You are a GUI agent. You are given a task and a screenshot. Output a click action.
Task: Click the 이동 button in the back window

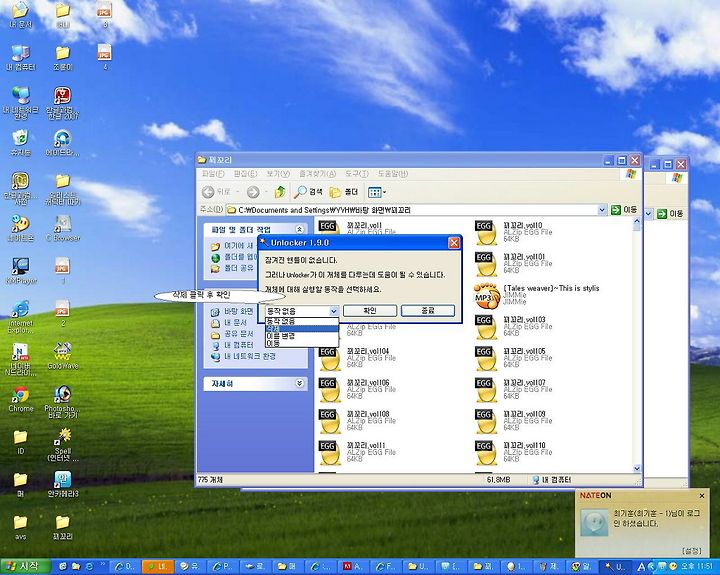click(x=670, y=214)
